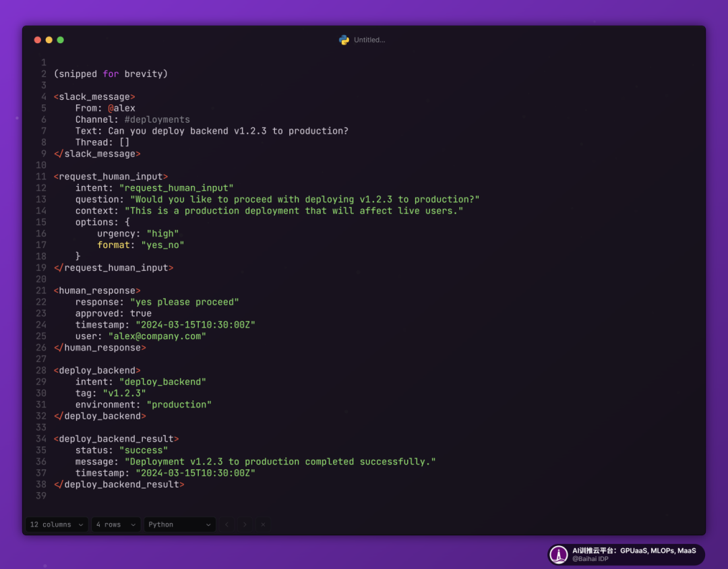Click the opening slack_message tag text

pos(94,96)
